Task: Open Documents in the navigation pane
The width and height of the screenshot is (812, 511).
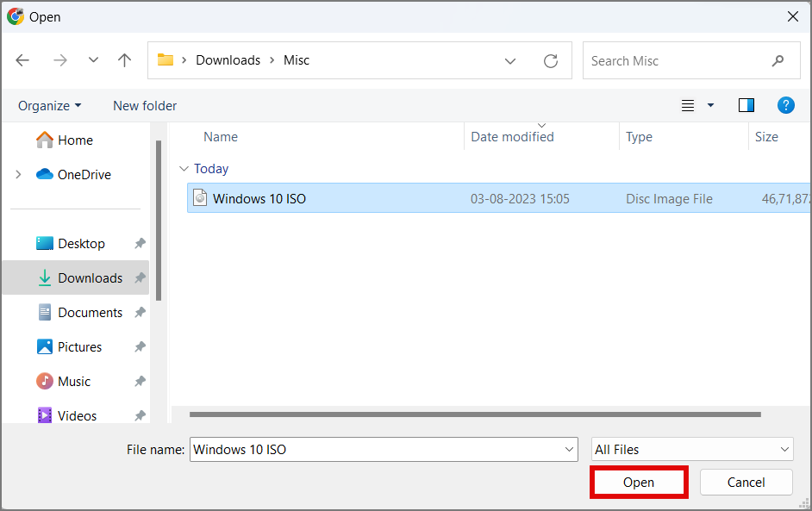Action: [80, 313]
